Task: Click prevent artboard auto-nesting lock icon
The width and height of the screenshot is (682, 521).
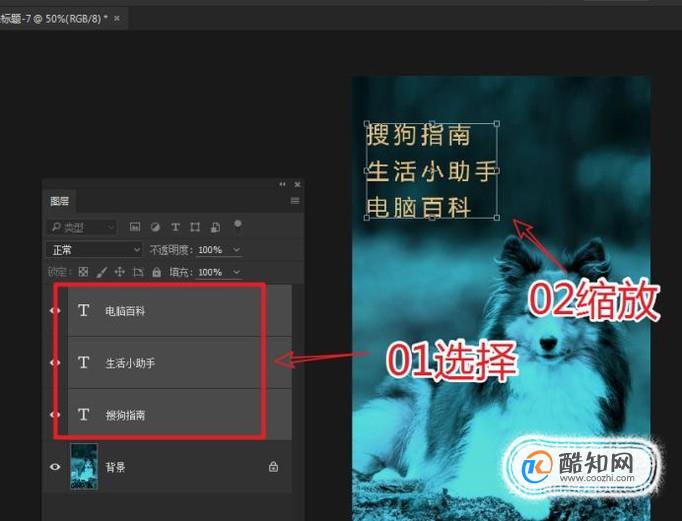Action: (138, 272)
